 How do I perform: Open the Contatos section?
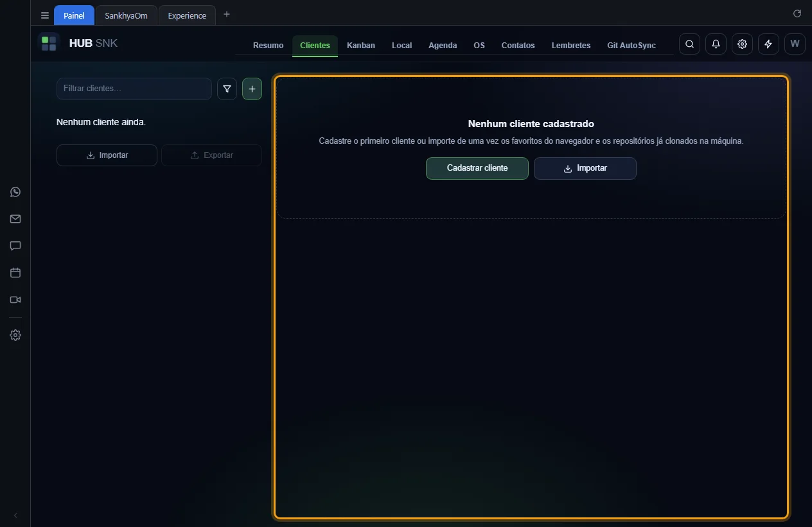(x=518, y=46)
